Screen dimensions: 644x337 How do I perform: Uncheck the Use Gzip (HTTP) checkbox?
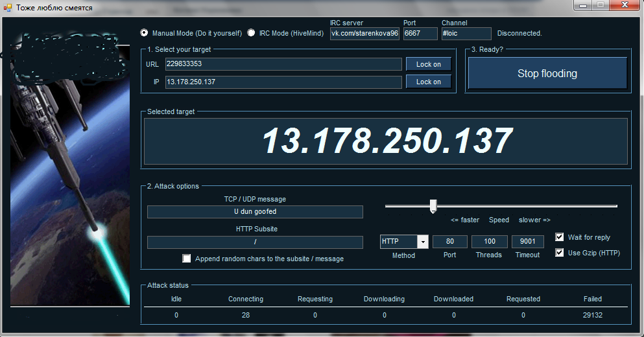(560, 253)
